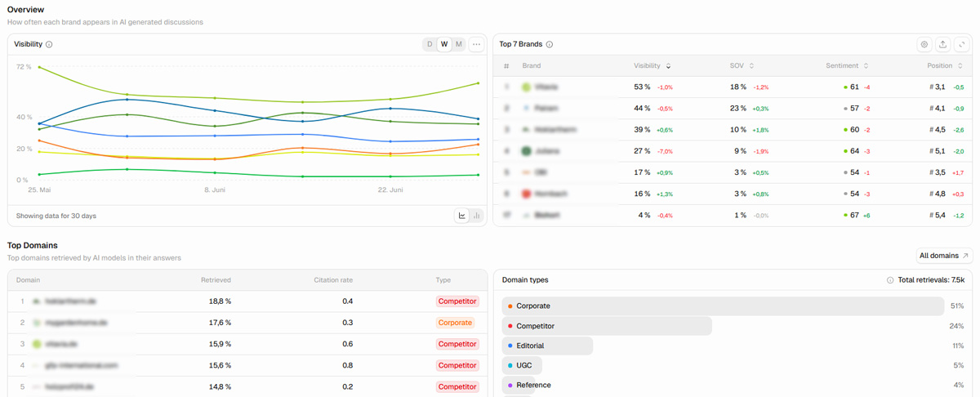Viewport: 980px width, 397px height.
Task: Expand Top 7 Brands panel to fullscreen
Action: [x=960, y=44]
